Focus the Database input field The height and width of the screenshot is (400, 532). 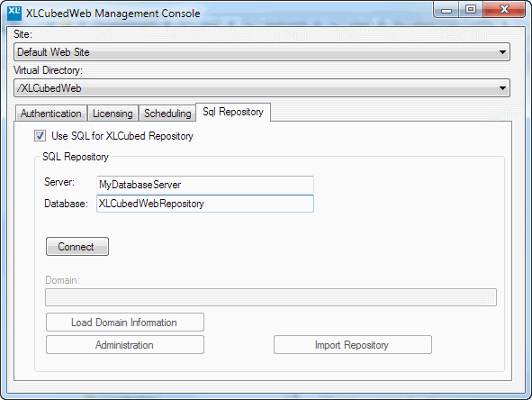click(205, 204)
